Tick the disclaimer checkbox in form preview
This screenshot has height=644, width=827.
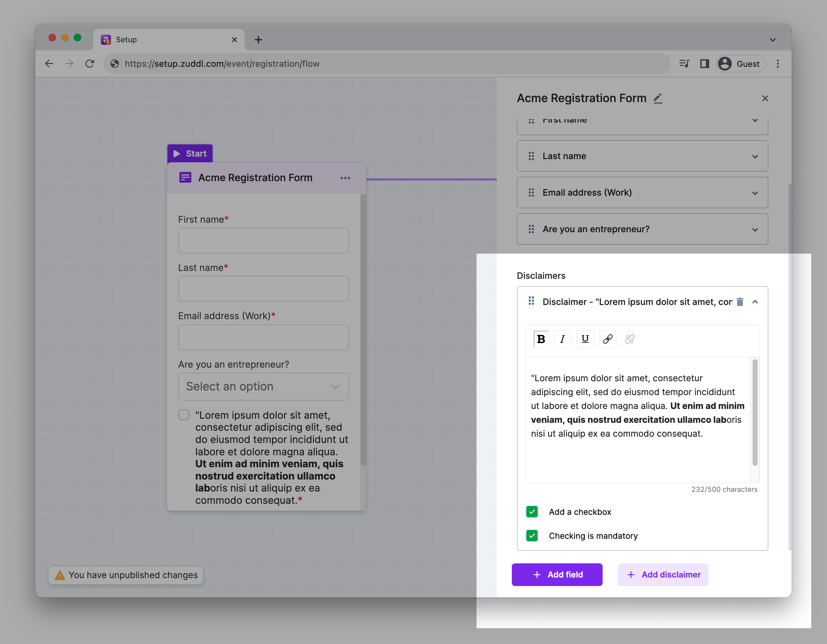(x=184, y=415)
